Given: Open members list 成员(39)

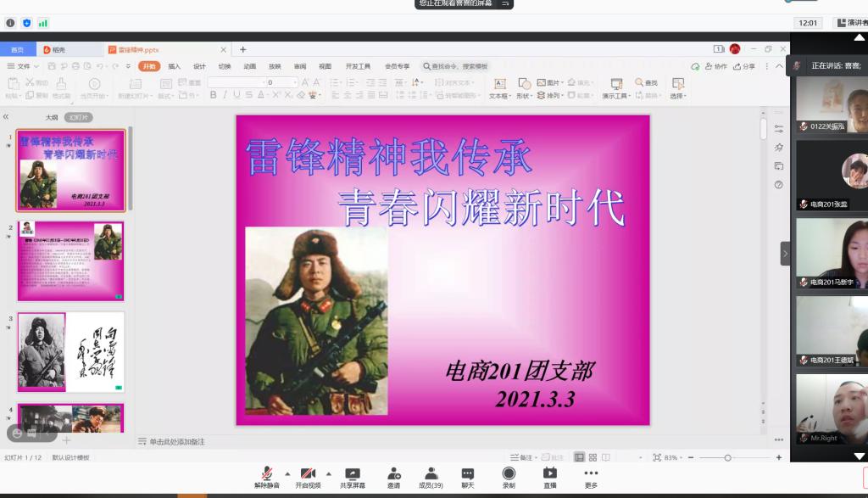Looking at the screenshot, I should 431,478.
